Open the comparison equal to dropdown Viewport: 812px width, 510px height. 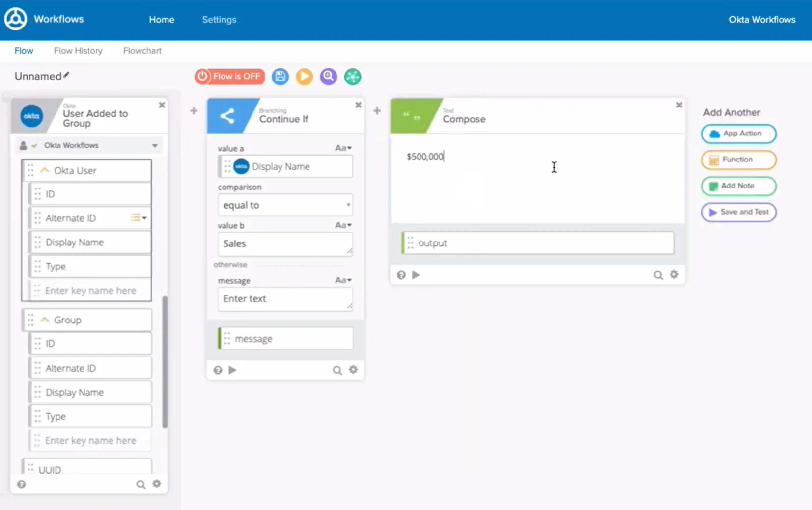[285, 205]
